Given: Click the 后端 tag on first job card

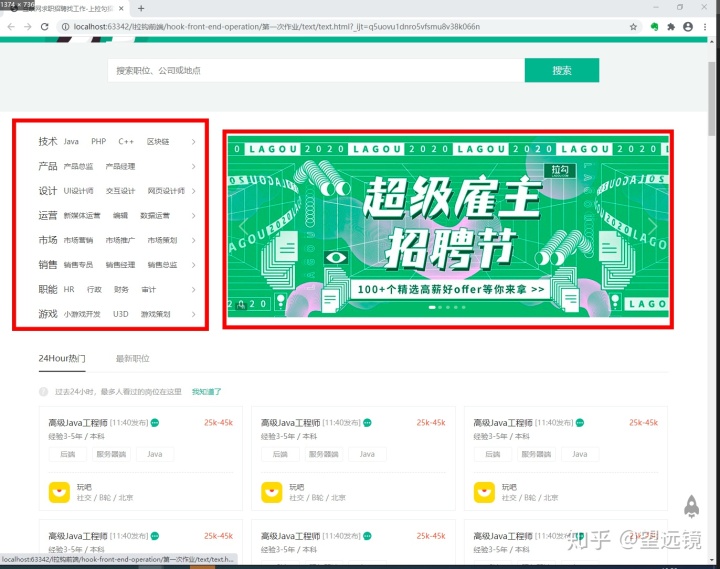Looking at the screenshot, I should coord(68,454).
